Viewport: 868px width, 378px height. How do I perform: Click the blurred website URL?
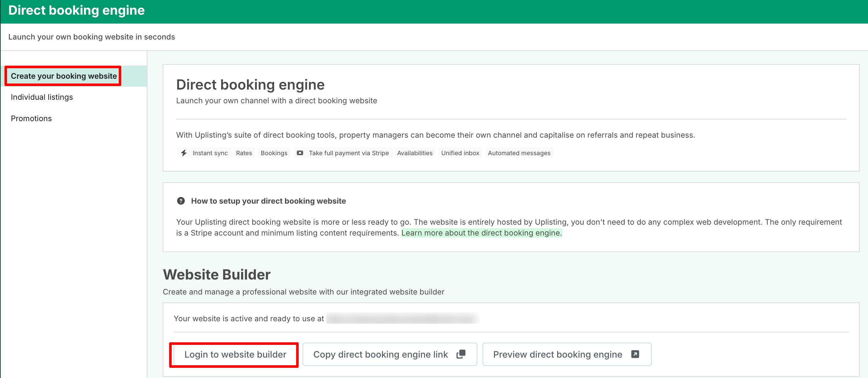[402, 318]
